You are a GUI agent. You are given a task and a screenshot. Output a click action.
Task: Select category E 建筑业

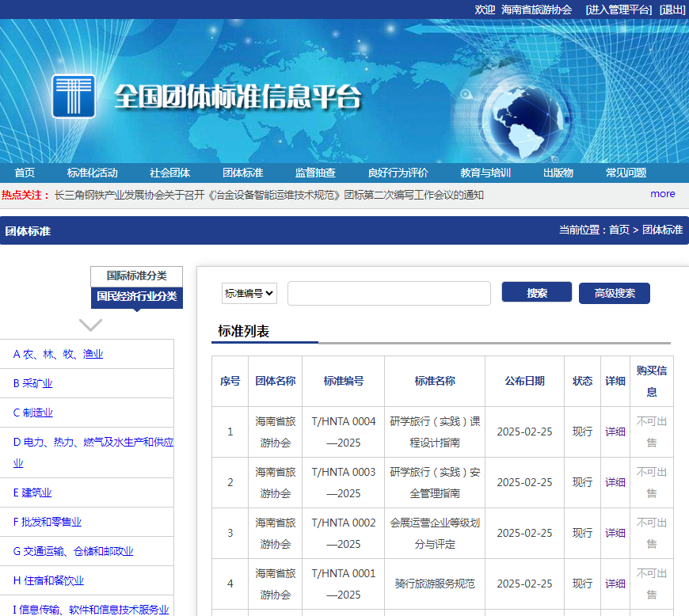tap(32, 492)
